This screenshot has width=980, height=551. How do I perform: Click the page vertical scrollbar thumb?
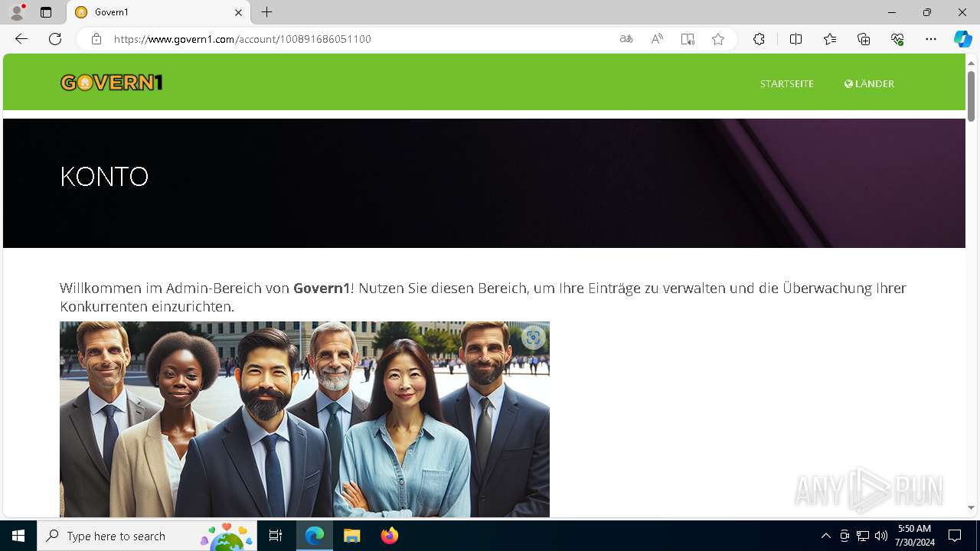972,96
